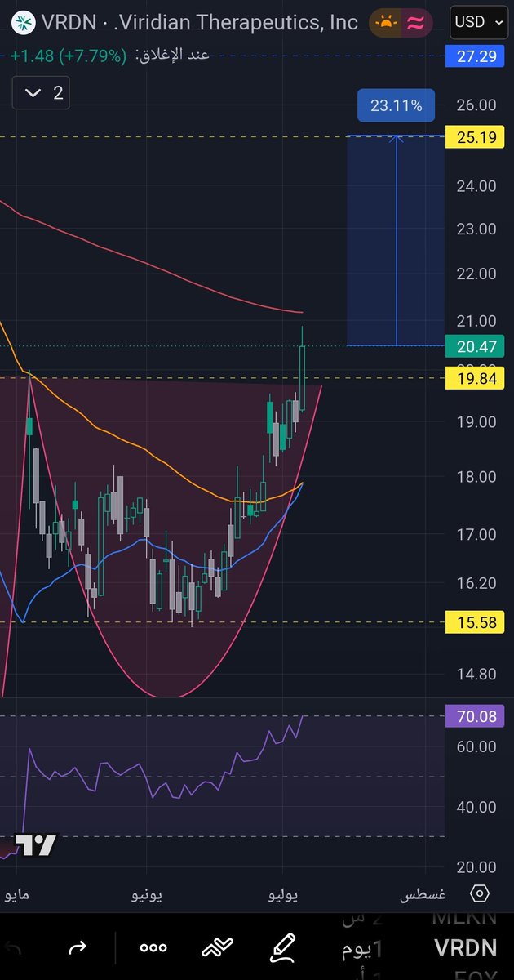Tap the 22.00 price scale tick
The image size is (514, 980).
coord(476,274)
